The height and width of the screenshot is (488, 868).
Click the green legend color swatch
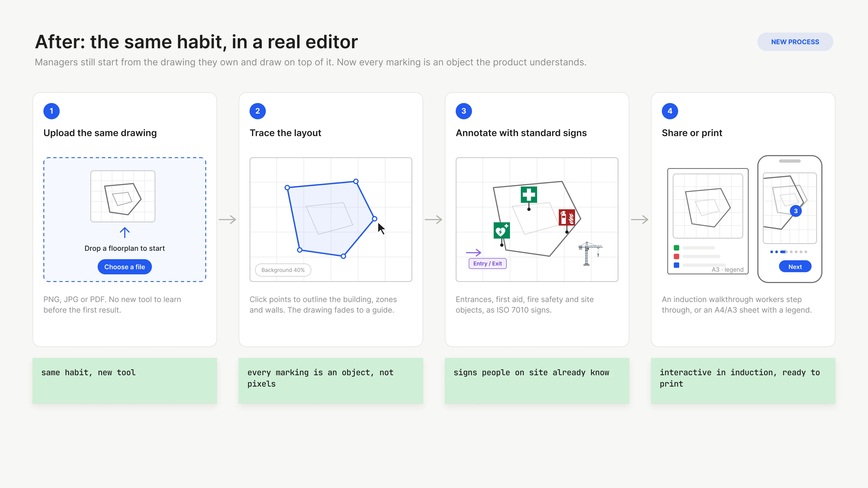[x=676, y=248]
